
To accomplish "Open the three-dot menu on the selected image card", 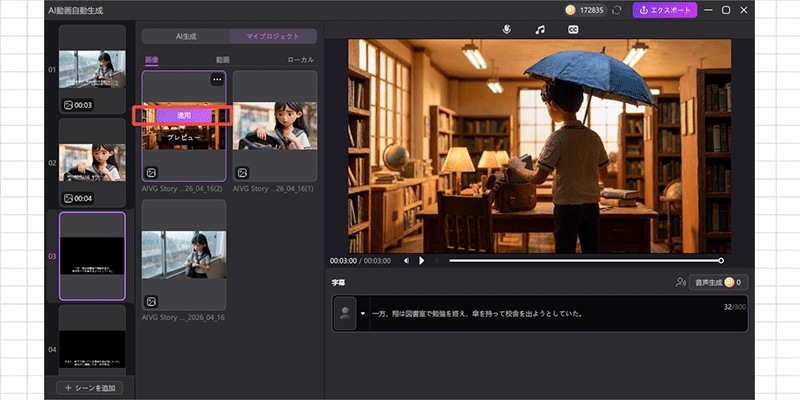I will (x=218, y=80).
